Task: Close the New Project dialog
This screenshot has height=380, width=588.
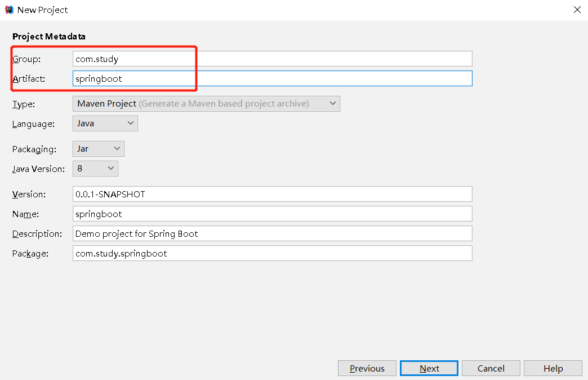Action: pyautogui.click(x=577, y=10)
